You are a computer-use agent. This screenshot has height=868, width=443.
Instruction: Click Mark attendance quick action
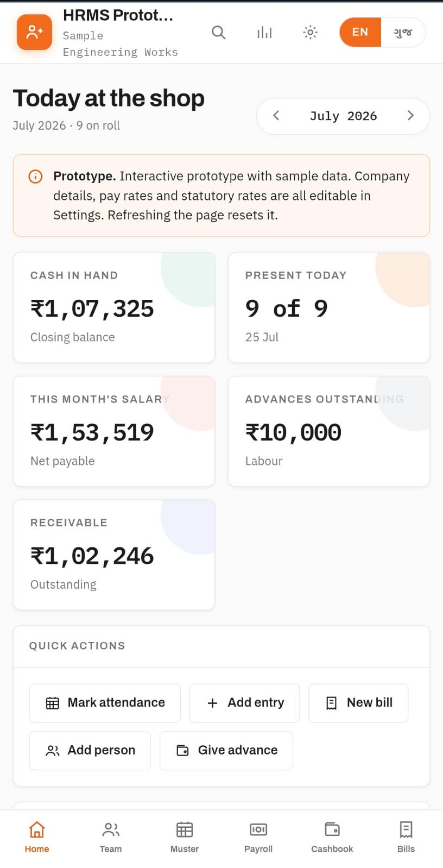(x=105, y=703)
